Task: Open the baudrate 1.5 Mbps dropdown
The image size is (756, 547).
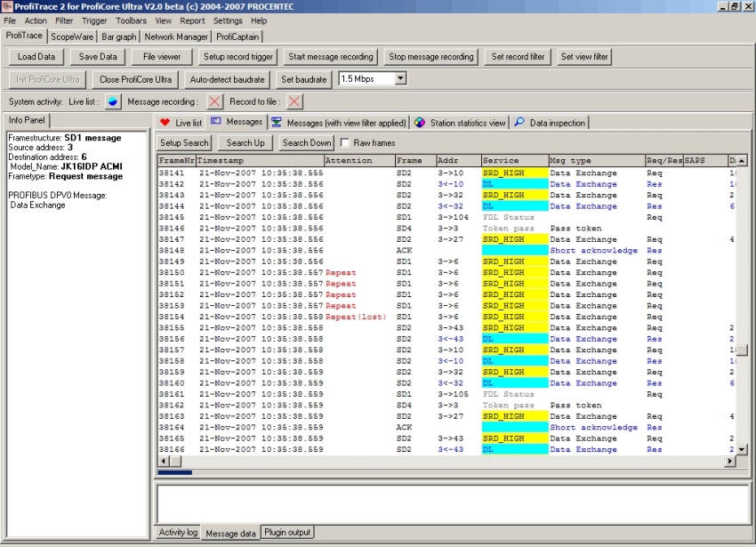Action: (x=400, y=79)
